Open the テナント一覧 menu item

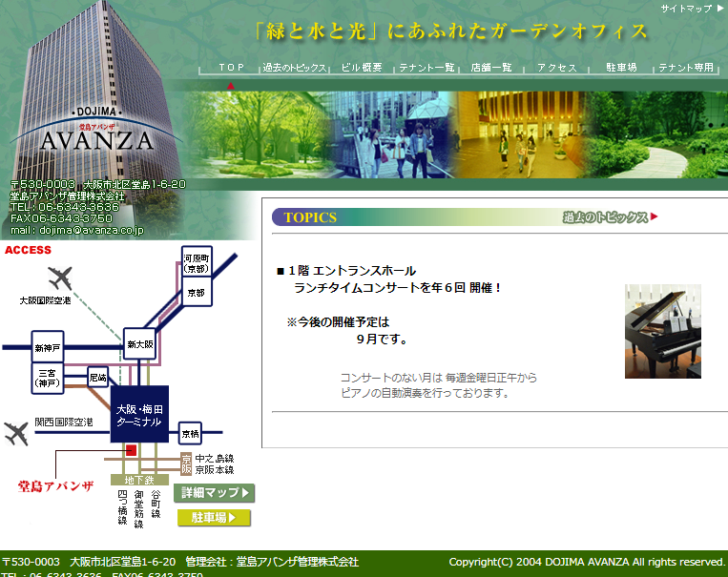(426, 68)
